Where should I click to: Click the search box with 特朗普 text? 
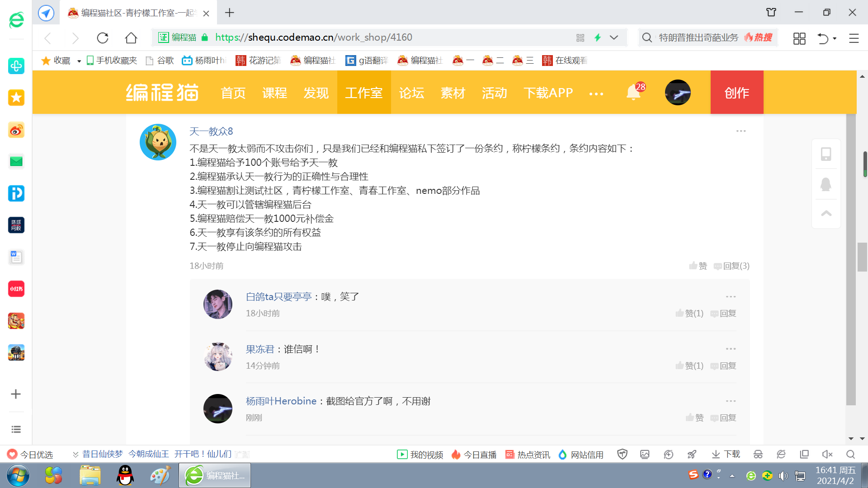coord(708,38)
